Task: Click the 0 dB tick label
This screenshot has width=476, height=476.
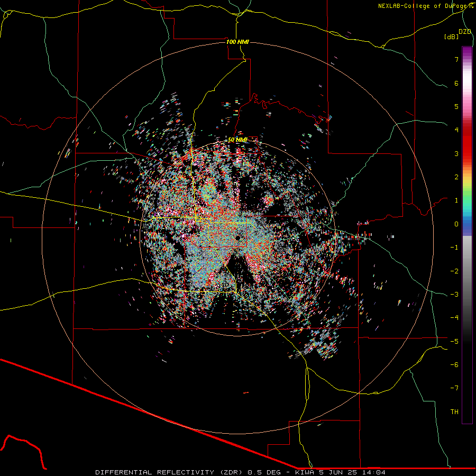Action: coord(456,224)
